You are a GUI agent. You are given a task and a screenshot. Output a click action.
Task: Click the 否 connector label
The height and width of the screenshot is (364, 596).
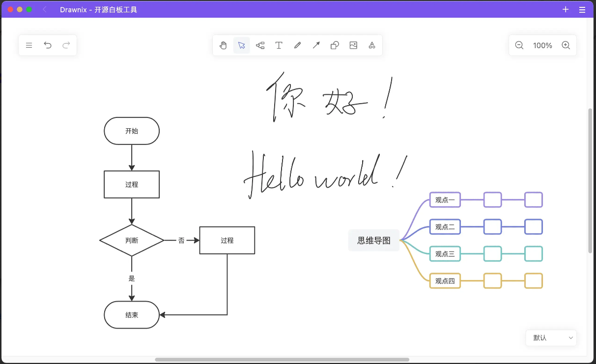(x=181, y=240)
